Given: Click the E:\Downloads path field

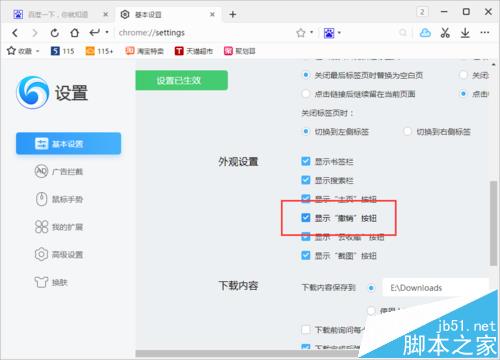Looking at the screenshot, I should [435, 288].
